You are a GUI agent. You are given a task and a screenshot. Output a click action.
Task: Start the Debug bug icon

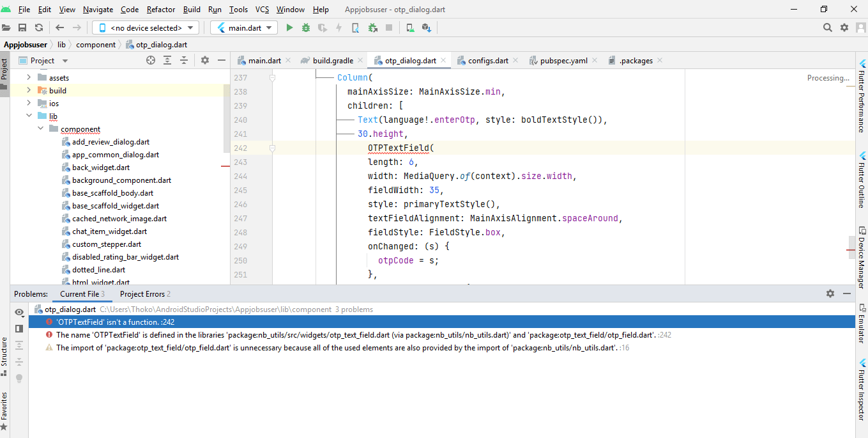coord(306,27)
